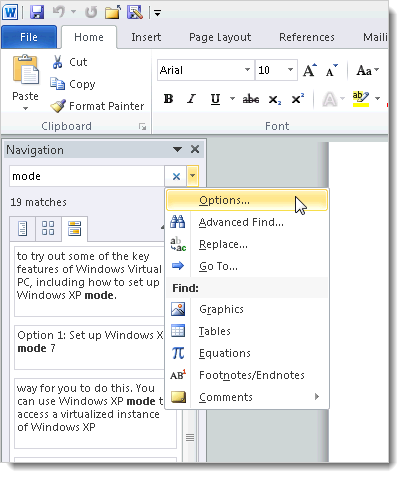Undo the last action

pos(59,12)
